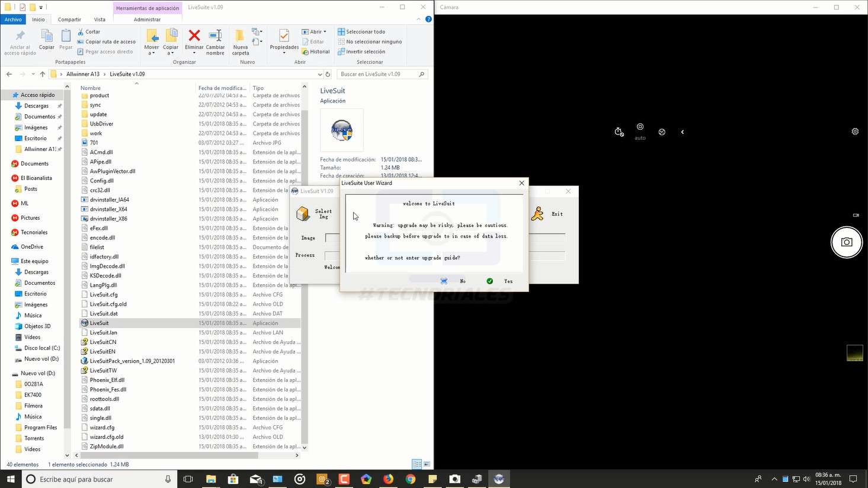The width and height of the screenshot is (868, 488).
Task: Click Exit running-man icon in LiveSuit
Action: pos(537,214)
